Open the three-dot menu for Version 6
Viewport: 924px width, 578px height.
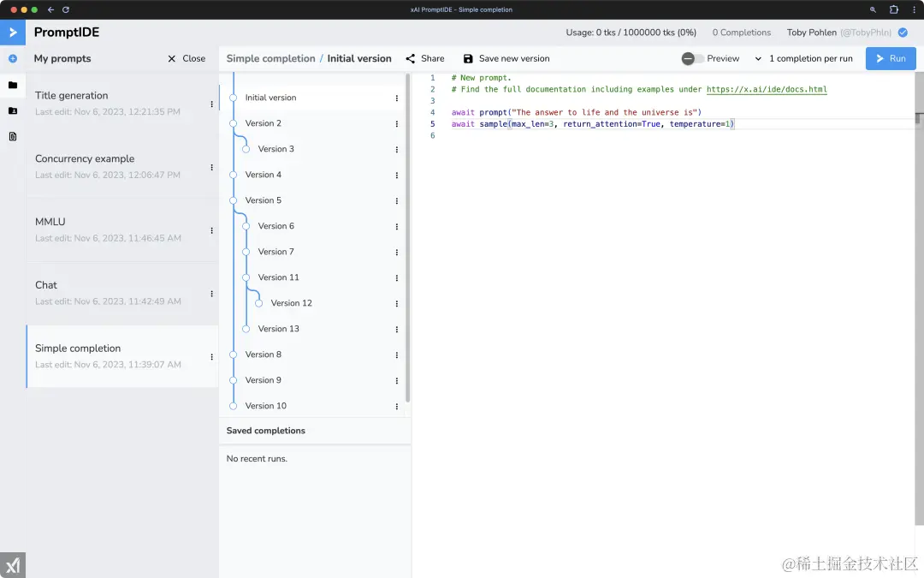tap(397, 226)
